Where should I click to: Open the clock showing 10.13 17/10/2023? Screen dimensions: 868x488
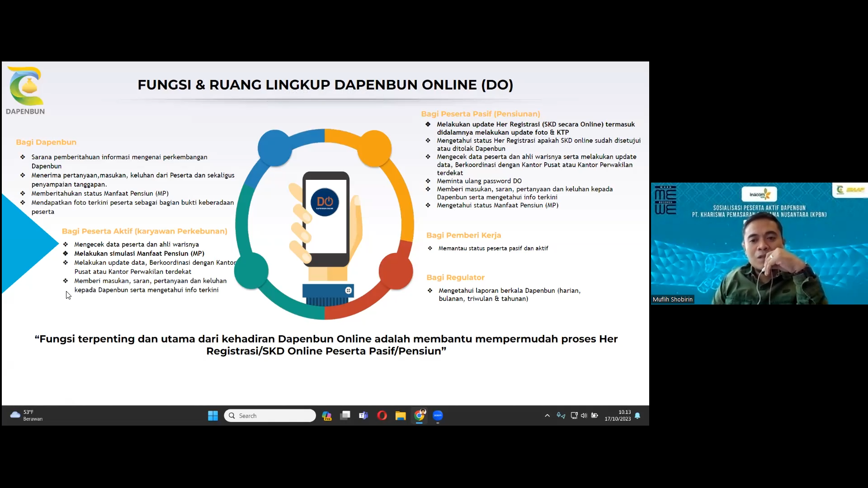point(618,416)
